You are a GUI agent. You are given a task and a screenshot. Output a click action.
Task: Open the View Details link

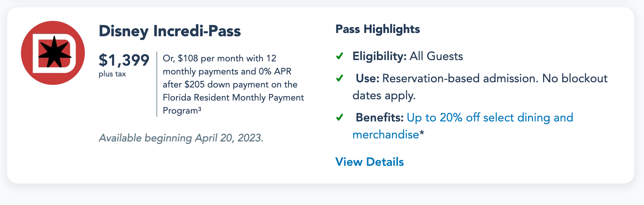[369, 162]
